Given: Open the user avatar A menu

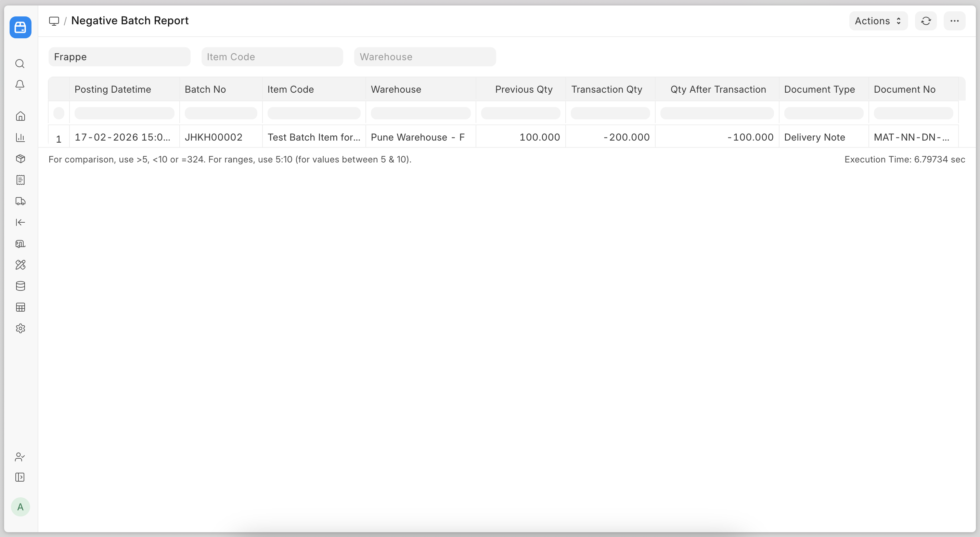Looking at the screenshot, I should pyautogui.click(x=20, y=507).
